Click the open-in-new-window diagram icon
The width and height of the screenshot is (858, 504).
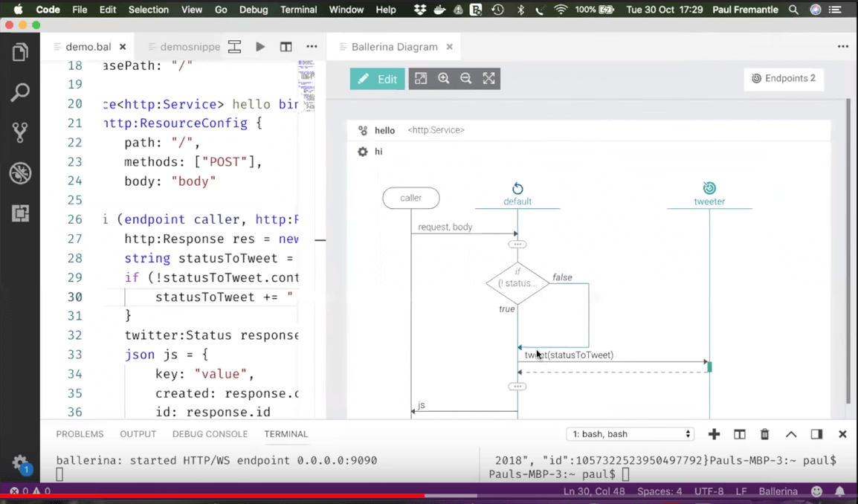[420, 79]
